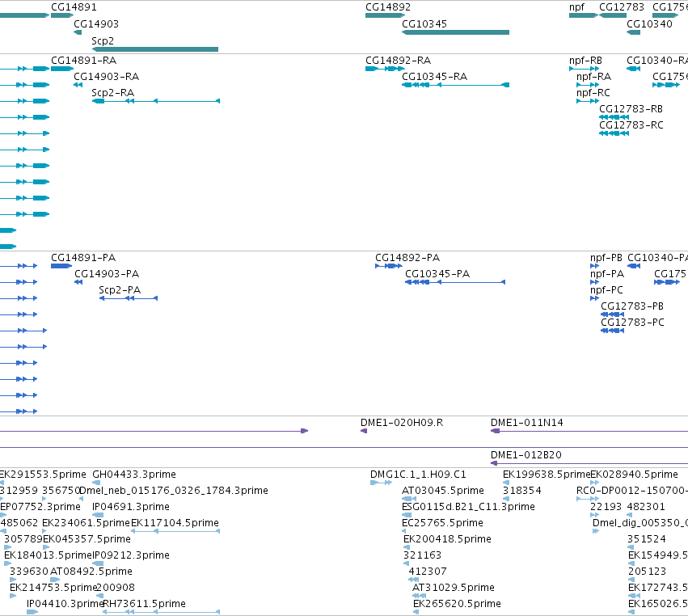This screenshot has height=616, width=688.
Task: Click the CG14892-PA protein label
Action: (407, 258)
